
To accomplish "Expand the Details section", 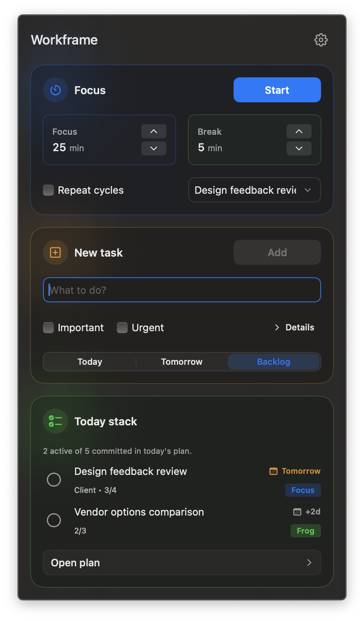I will tap(294, 327).
